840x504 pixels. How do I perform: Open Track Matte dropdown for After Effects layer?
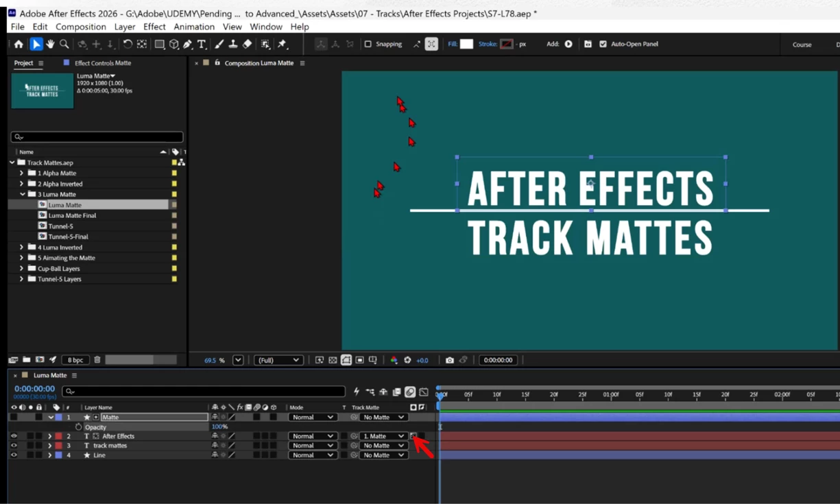coord(383,436)
